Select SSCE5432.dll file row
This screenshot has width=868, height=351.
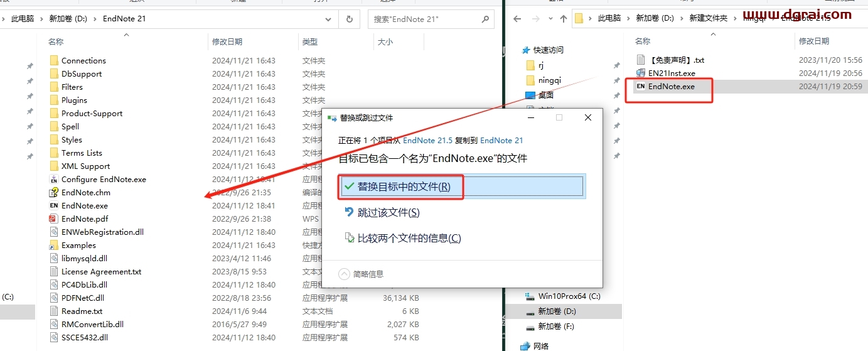tap(235, 338)
